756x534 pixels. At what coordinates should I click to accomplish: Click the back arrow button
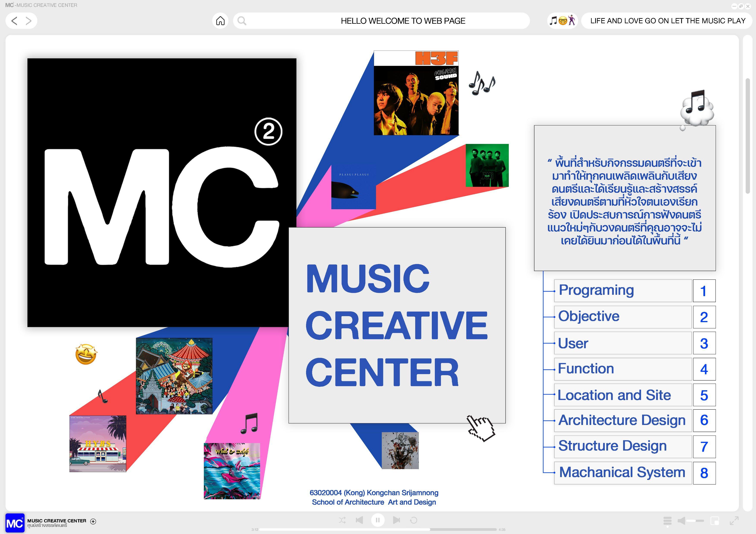pos(14,21)
